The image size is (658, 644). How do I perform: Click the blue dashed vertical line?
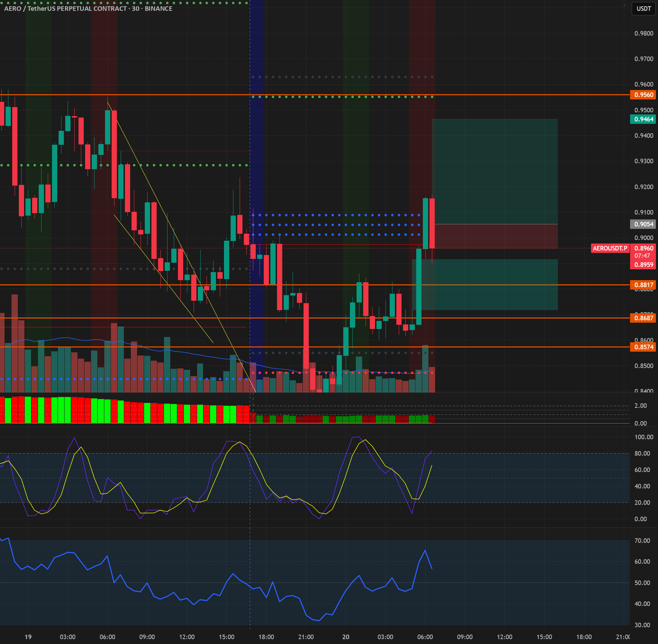click(x=250, y=314)
